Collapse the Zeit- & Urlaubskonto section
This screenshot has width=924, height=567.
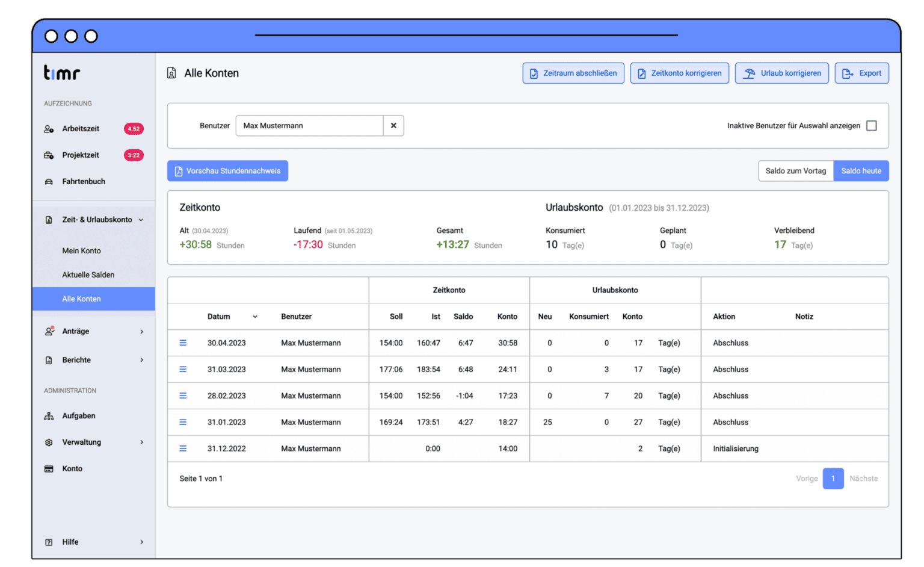pyautogui.click(x=141, y=220)
